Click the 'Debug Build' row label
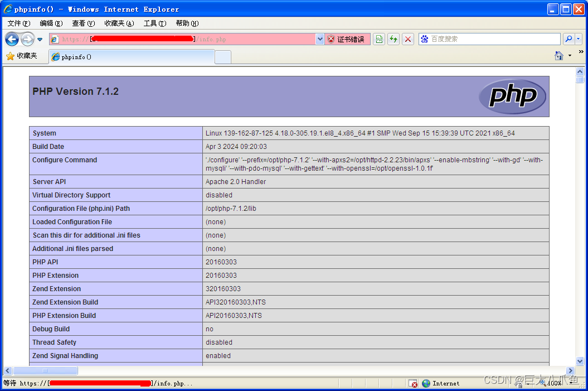 51,329
